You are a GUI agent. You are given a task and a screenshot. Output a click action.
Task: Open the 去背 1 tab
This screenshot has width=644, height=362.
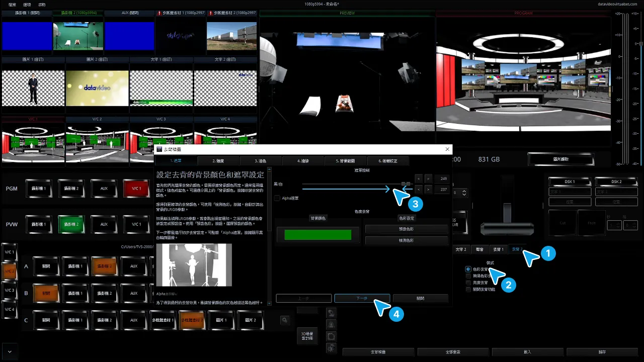(x=498, y=249)
